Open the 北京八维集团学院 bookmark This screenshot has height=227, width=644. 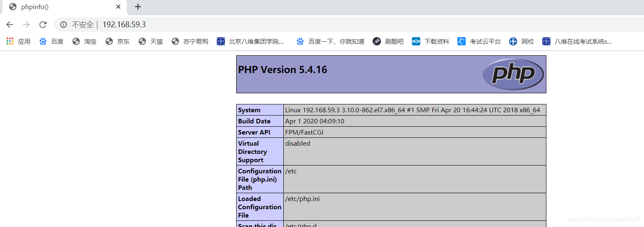[251, 41]
